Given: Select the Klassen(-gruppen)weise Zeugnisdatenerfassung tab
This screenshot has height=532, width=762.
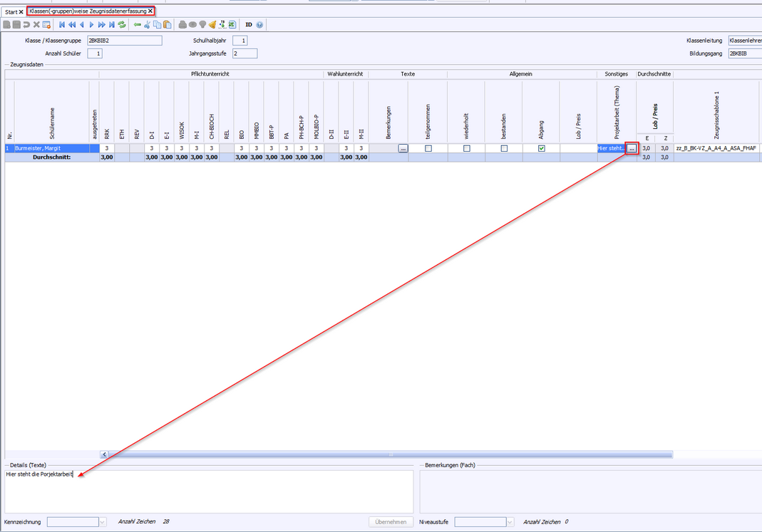Looking at the screenshot, I should (88, 11).
